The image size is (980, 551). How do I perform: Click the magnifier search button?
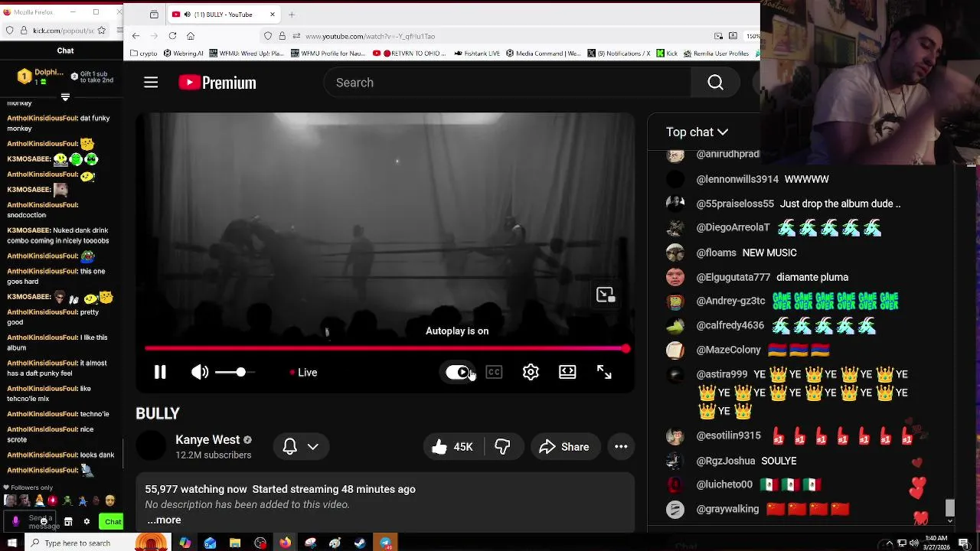715,83
